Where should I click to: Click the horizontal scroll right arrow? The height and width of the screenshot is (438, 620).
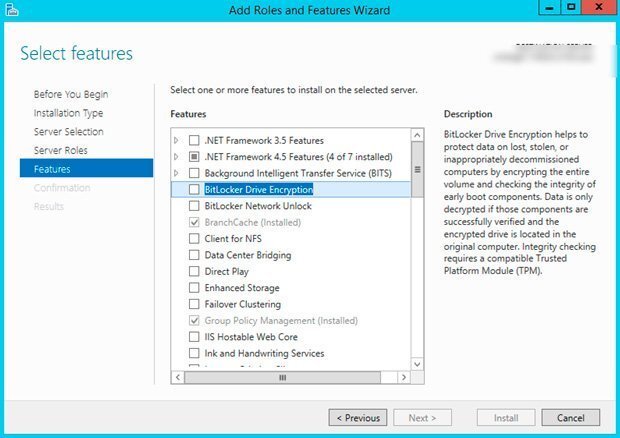tap(404, 377)
